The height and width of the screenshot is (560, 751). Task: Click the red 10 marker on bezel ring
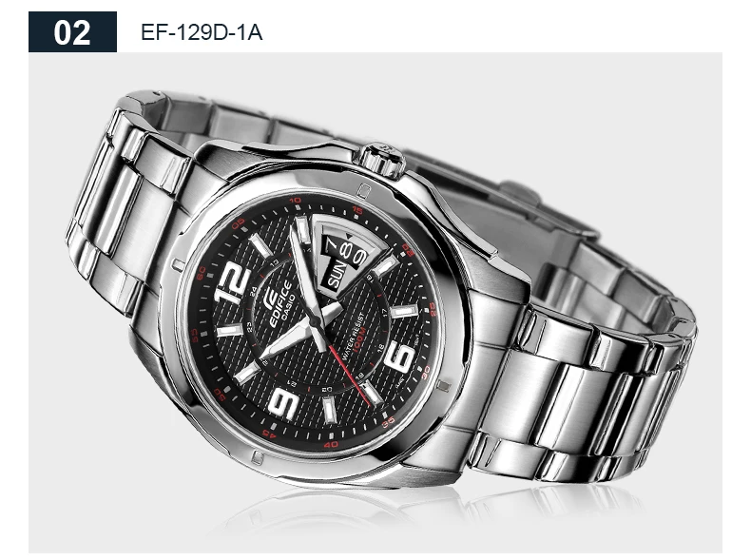pyautogui.click(x=295, y=200)
